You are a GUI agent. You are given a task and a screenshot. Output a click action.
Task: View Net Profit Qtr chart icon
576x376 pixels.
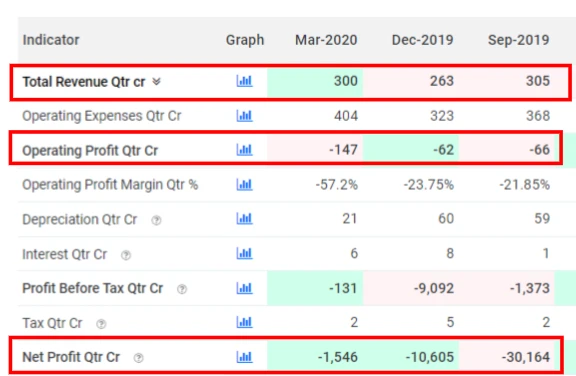pos(244,357)
